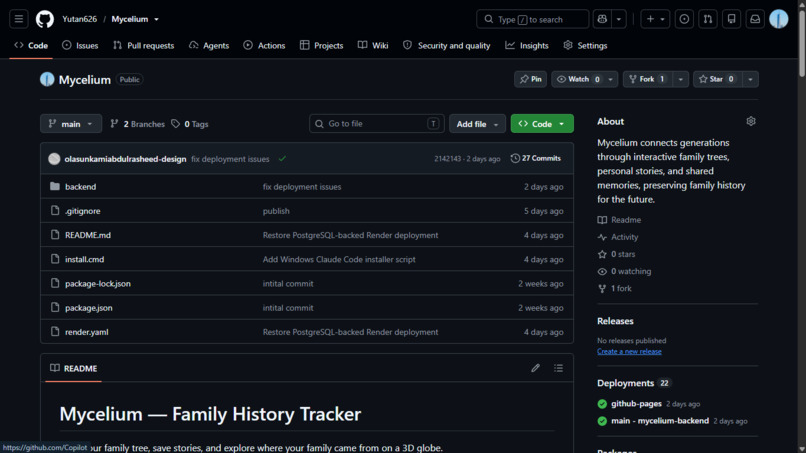Open the latest commit status checkmark

pyautogui.click(x=282, y=159)
